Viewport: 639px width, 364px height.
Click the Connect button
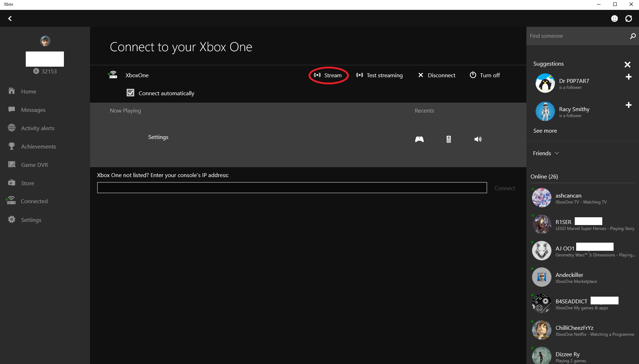[x=505, y=188]
